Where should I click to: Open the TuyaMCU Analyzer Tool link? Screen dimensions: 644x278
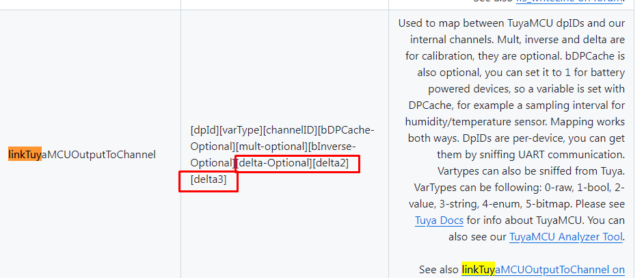coord(566,237)
